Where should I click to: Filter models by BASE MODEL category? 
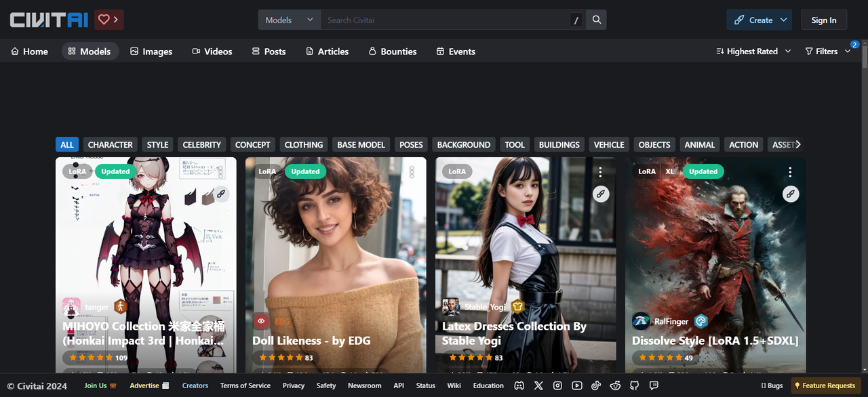tap(361, 144)
